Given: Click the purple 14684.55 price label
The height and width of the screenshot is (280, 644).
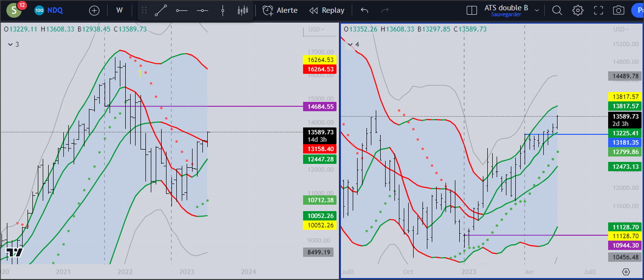Looking at the screenshot, I should click(320, 106).
